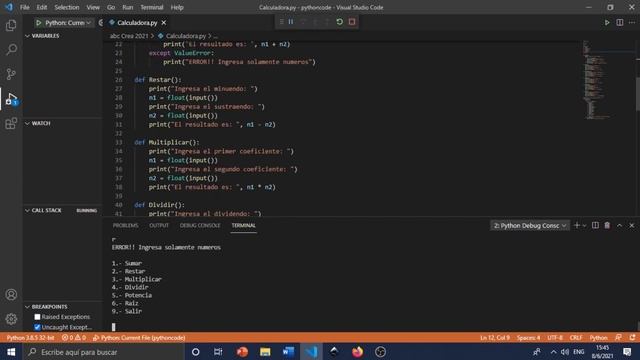Open the Search view in activity bar
Image resolution: width=640 pixels, height=360 pixels.
(x=11, y=50)
